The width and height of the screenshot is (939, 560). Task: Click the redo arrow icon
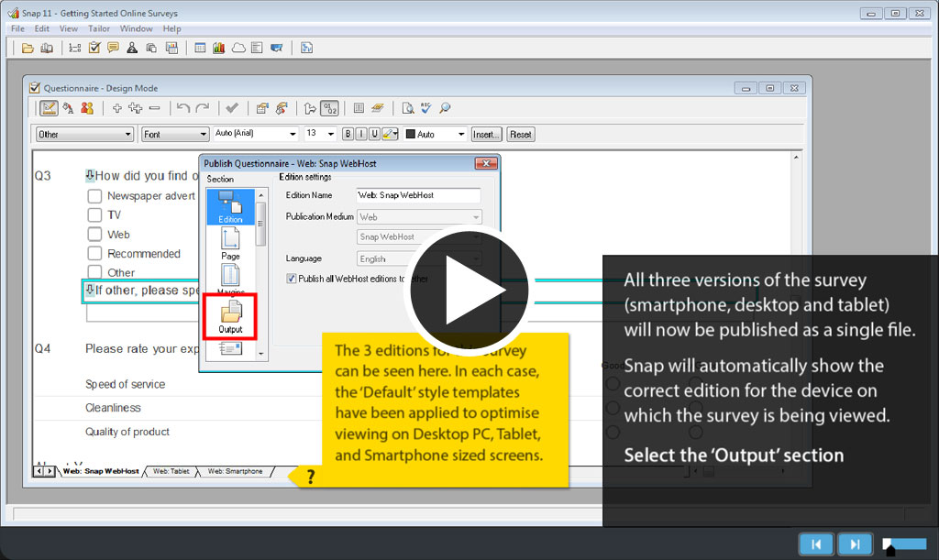[203, 108]
